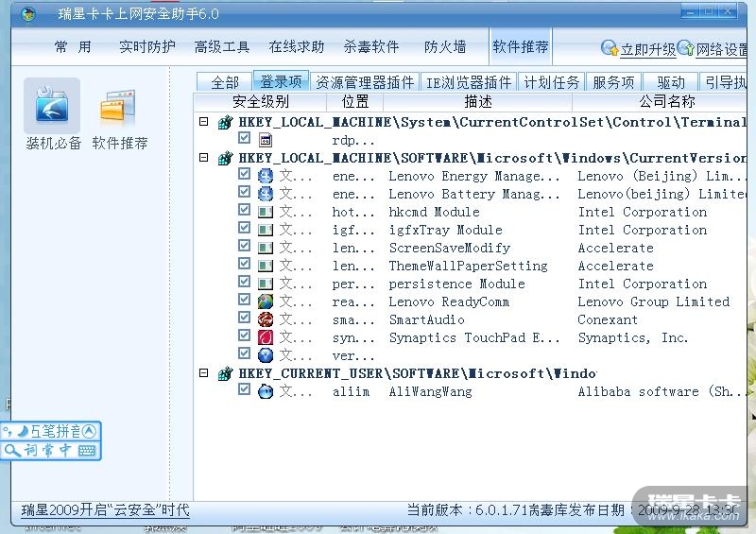The height and width of the screenshot is (534, 756).
Task: Uncheck hkcmd Module entry
Action: click(245, 210)
